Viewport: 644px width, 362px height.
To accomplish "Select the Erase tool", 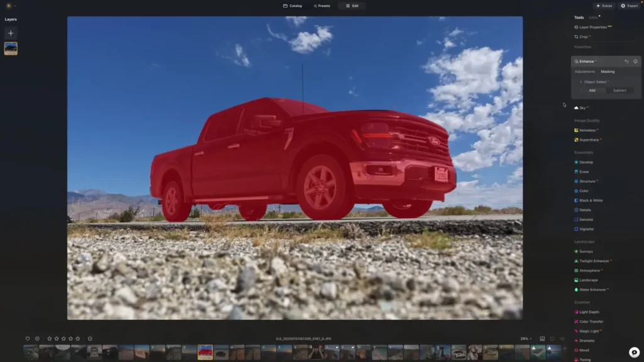I will tap(583, 171).
